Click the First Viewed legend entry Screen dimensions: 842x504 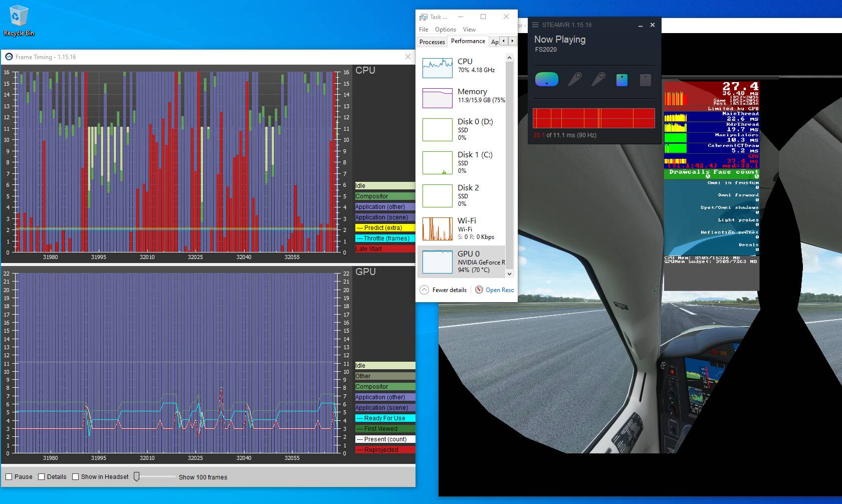(x=385, y=429)
